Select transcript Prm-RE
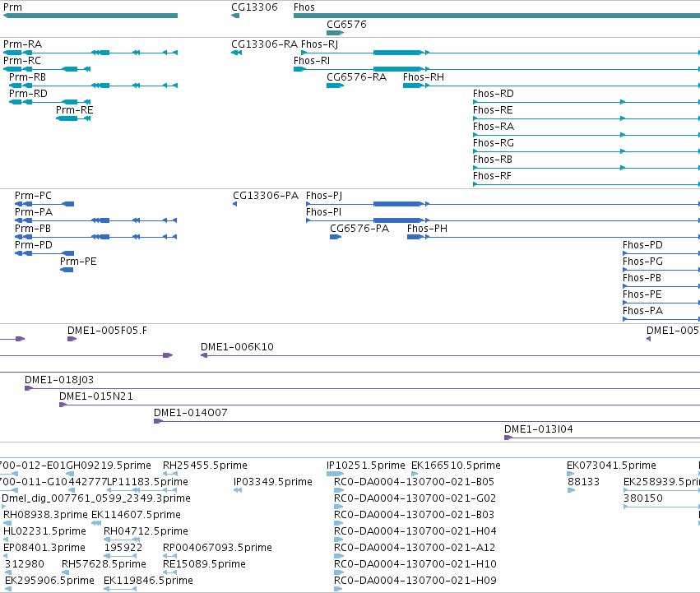Viewport: 700px width, 593px height. tap(74, 118)
